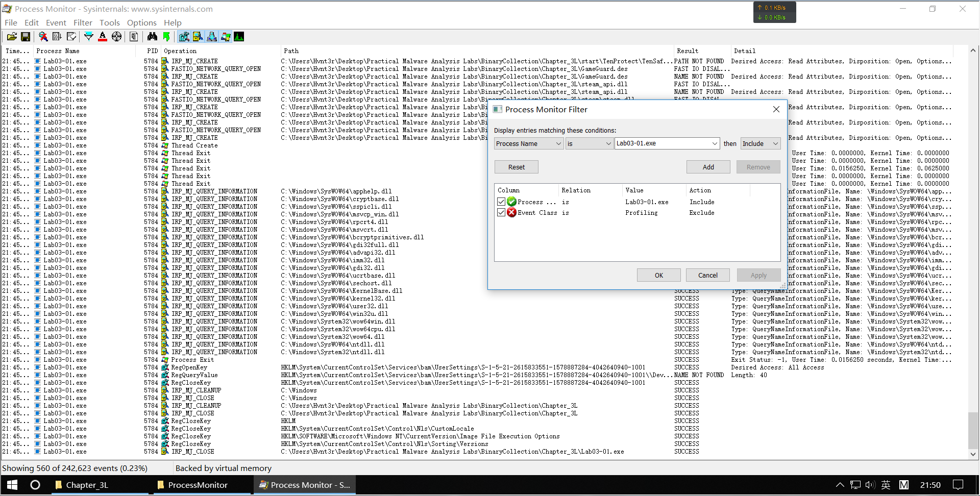Screen dimensions: 980x496
Task: Sort events by the Process Name column header
Action: 84,51
